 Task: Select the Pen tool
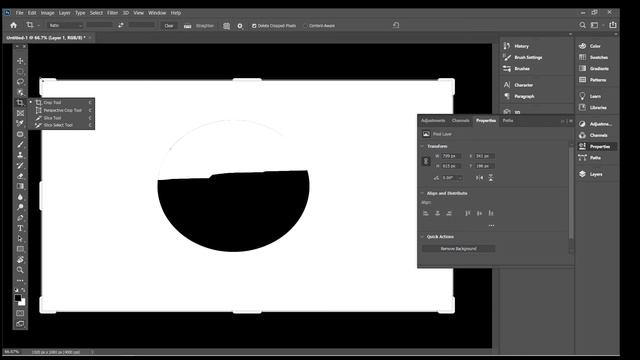(x=20, y=218)
